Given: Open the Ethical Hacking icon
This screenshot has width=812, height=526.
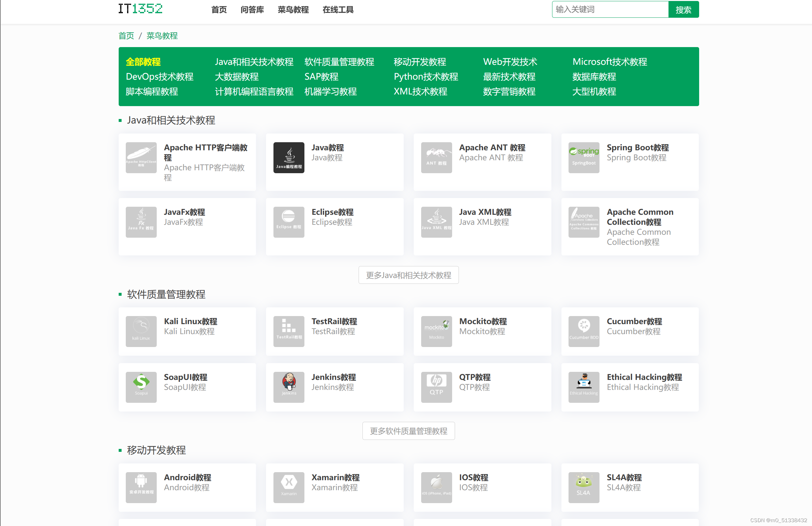Looking at the screenshot, I should point(584,387).
